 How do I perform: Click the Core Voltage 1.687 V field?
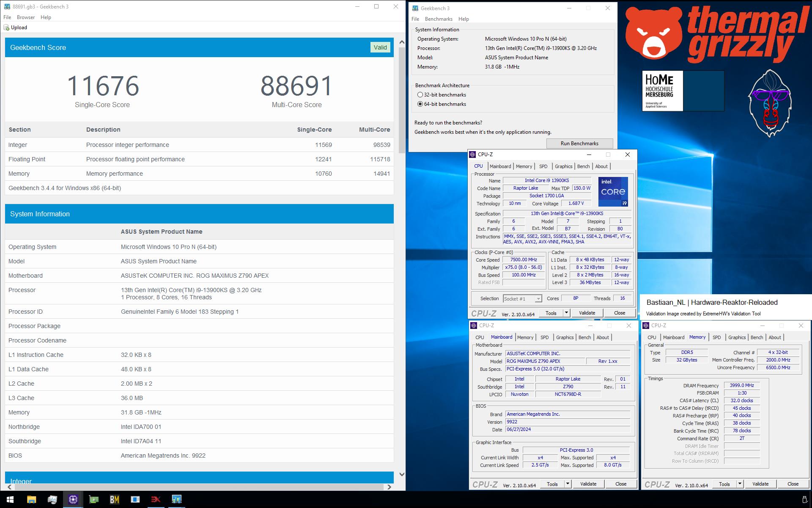click(576, 204)
